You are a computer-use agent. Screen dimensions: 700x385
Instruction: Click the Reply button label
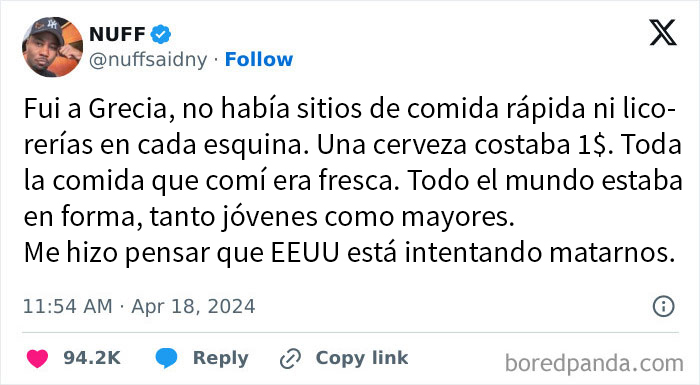pyautogui.click(x=221, y=358)
